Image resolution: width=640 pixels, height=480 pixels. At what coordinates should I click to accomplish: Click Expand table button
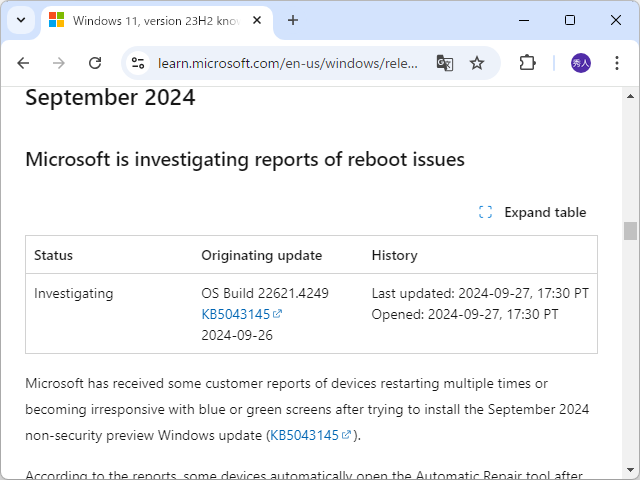(x=532, y=212)
